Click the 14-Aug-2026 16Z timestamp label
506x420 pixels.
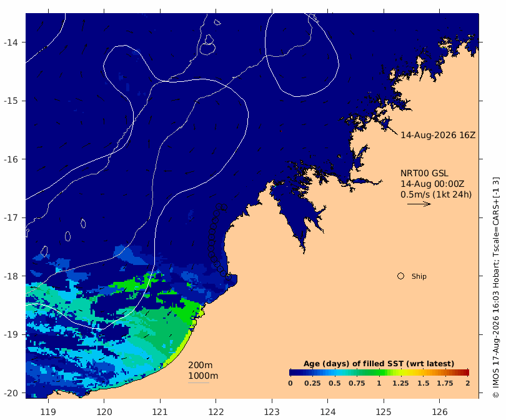(438, 135)
